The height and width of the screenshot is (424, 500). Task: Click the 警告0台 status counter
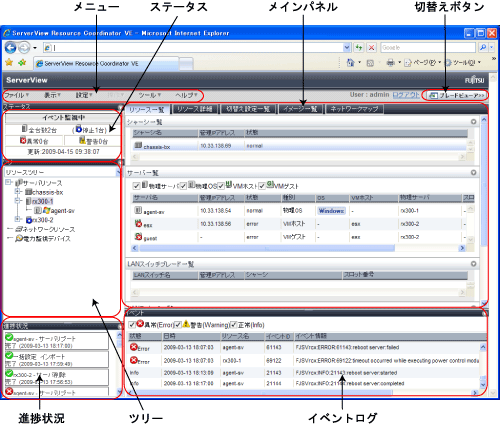[x=93, y=141]
